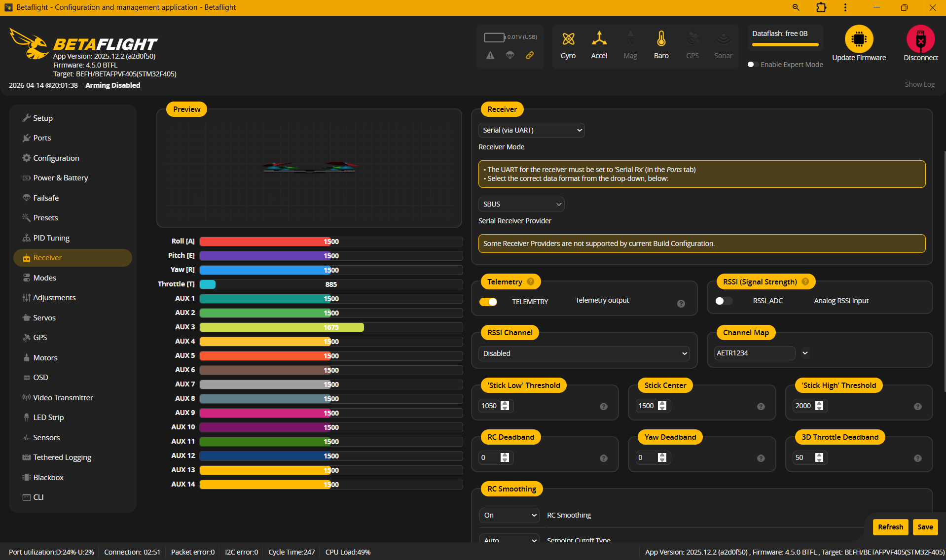This screenshot has width=946, height=560.
Task: Open the RSSI Channel Disabled dropdown
Action: point(584,353)
